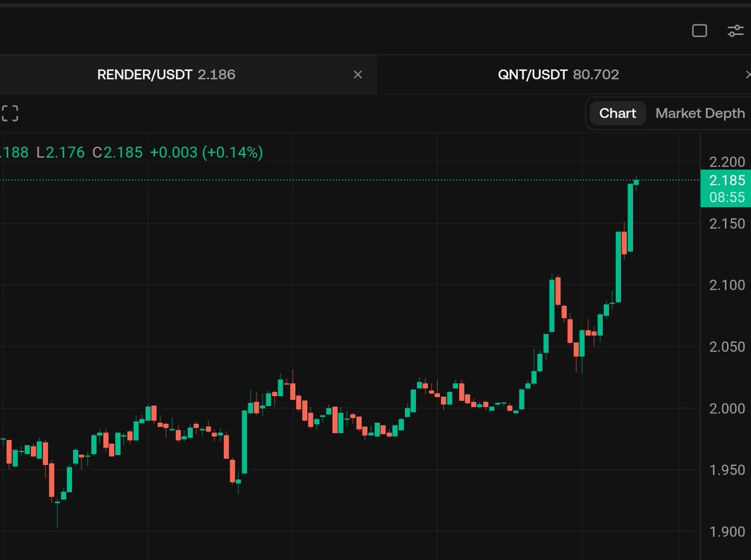Click the 2.150 price axis label
Image resolution: width=751 pixels, height=560 pixels.
(x=727, y=223)
